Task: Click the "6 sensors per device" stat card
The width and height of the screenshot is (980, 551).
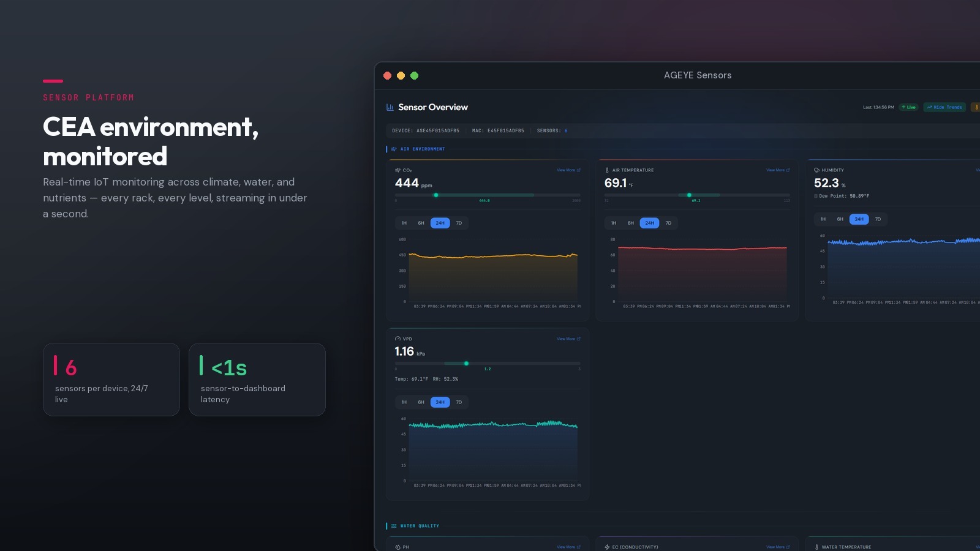Action: [111, 380]
